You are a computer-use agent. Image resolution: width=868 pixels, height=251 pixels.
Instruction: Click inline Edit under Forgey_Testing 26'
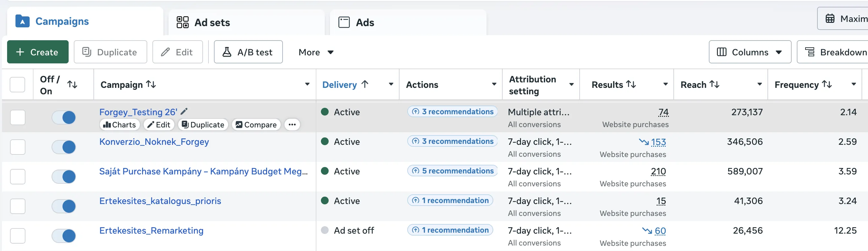[x=159, y=125]
